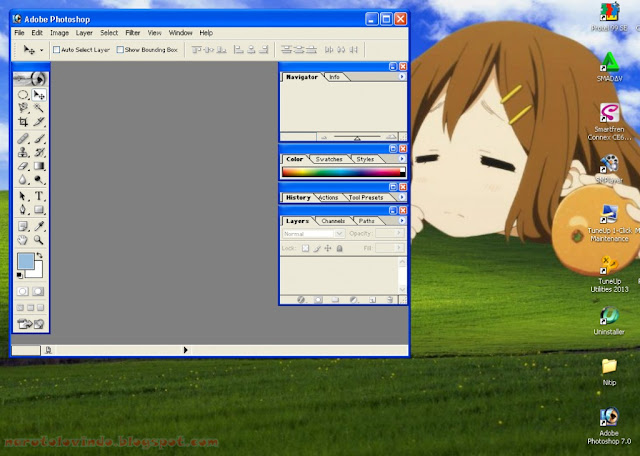This screenshot has height=456, width=640.
Task: Select the Path Selection tool
Action: [23, 196]
